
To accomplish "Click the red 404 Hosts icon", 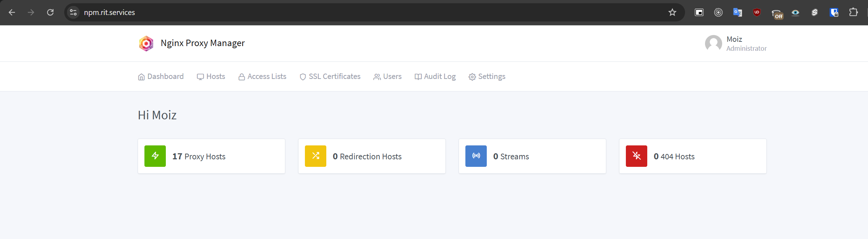I will tap(637, 156).
